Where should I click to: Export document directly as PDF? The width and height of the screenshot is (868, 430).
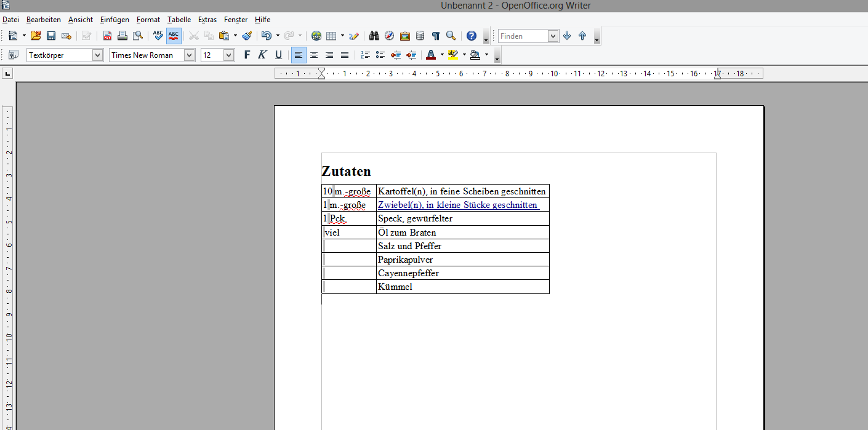(107, 36)
